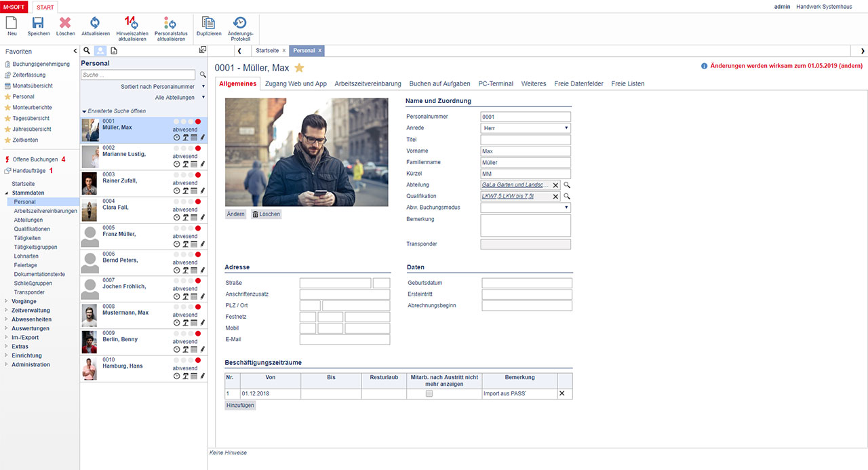Clear the Abteilung value with X icon
The image size is (868, 470).
pyautogui.click(x=555, y=185)
